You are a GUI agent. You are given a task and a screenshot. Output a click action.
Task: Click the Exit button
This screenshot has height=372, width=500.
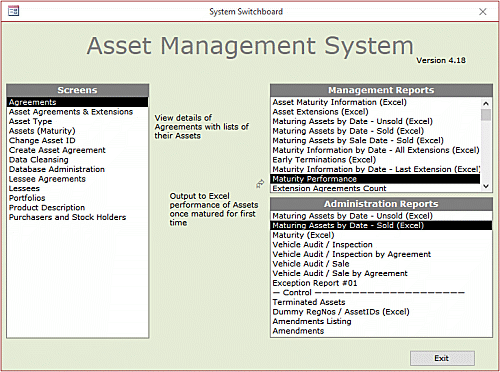[x=442, y=358]
